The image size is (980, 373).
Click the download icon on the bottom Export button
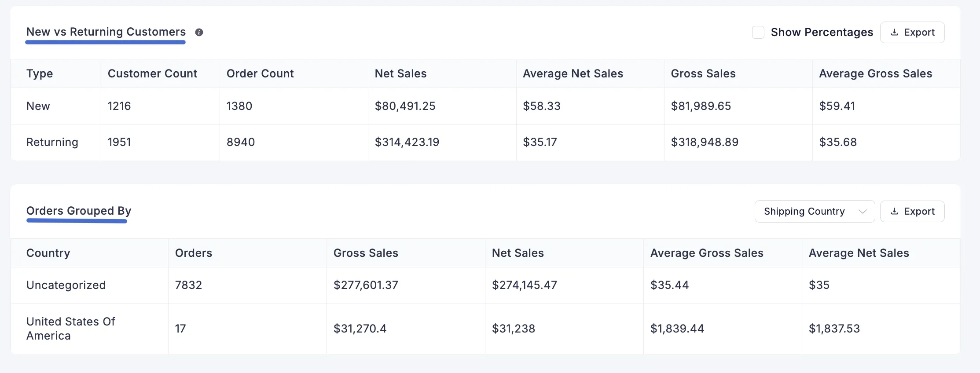coord(895,211)
